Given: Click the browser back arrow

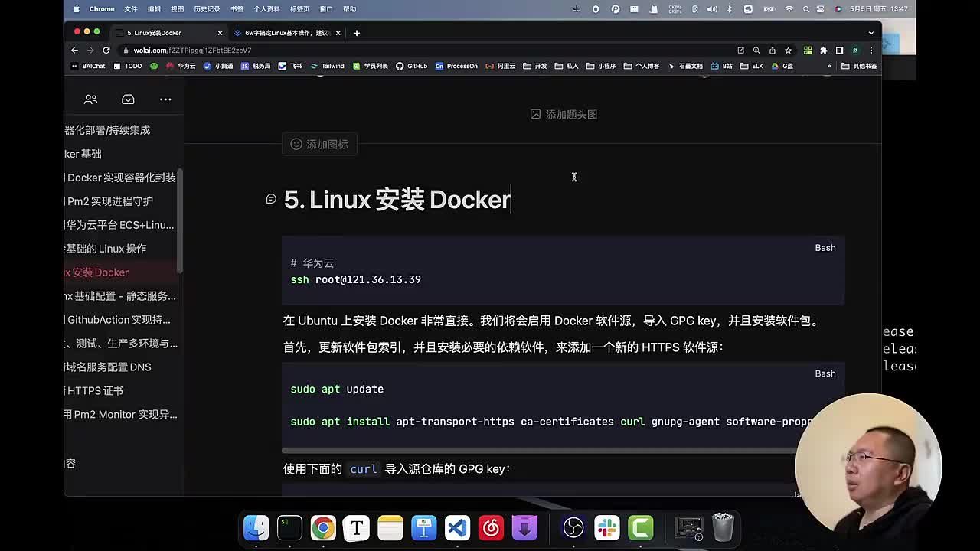Looking at the screenshot, I should pyautogui.click(x=74, y=51).
